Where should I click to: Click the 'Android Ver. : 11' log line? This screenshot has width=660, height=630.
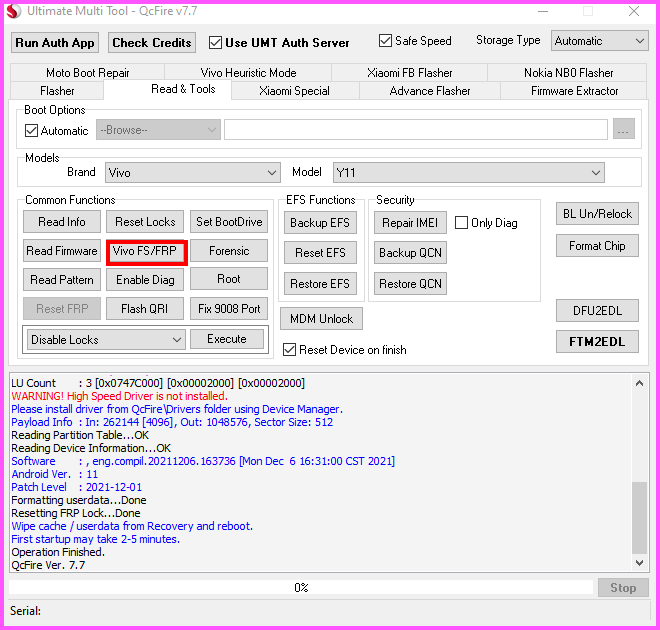click(x=55, y=474)
